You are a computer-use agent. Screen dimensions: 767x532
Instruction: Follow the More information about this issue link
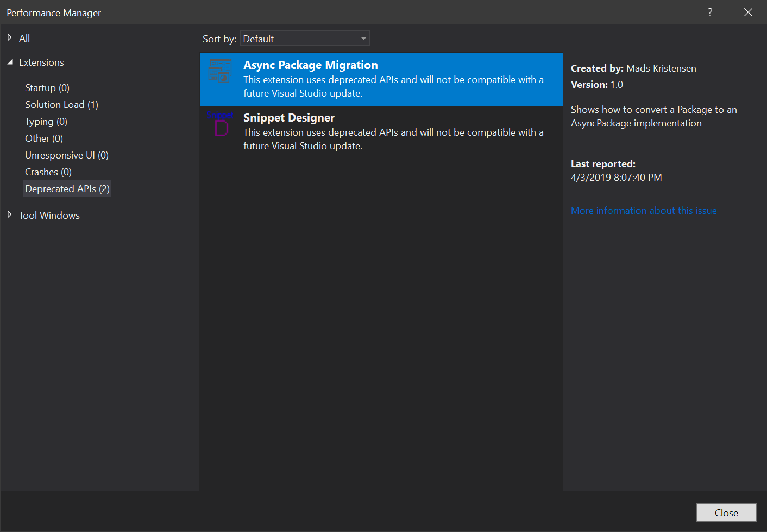pyautogui.click(x=643, y=210)
